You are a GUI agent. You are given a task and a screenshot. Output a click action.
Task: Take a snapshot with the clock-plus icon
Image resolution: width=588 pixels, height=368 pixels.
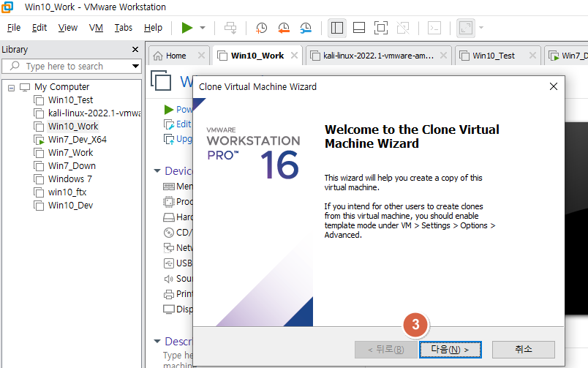pos(261,28)
